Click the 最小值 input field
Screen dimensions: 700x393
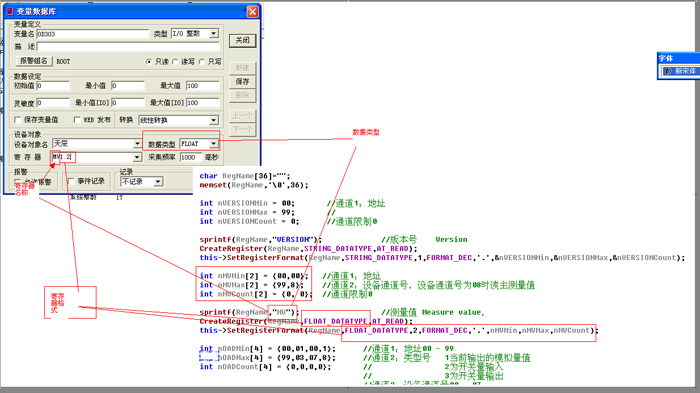tap(128, 85)
